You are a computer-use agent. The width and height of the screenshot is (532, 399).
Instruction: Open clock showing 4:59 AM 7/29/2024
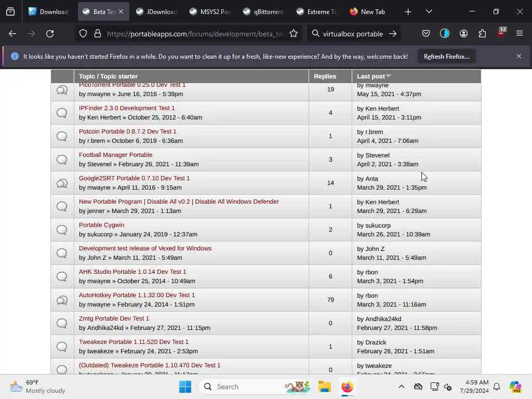point(474,387)
